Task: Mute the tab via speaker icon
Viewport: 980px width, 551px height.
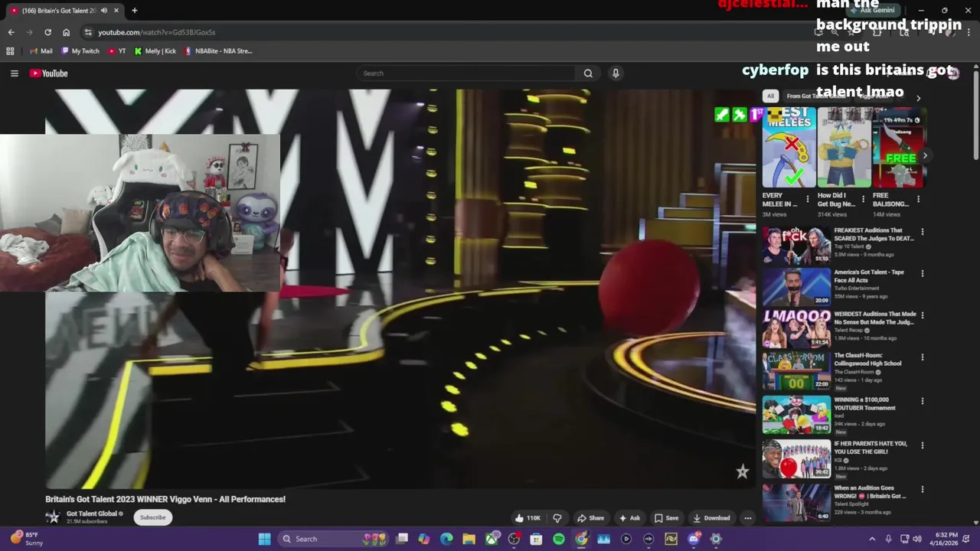Action: point(103,11)
